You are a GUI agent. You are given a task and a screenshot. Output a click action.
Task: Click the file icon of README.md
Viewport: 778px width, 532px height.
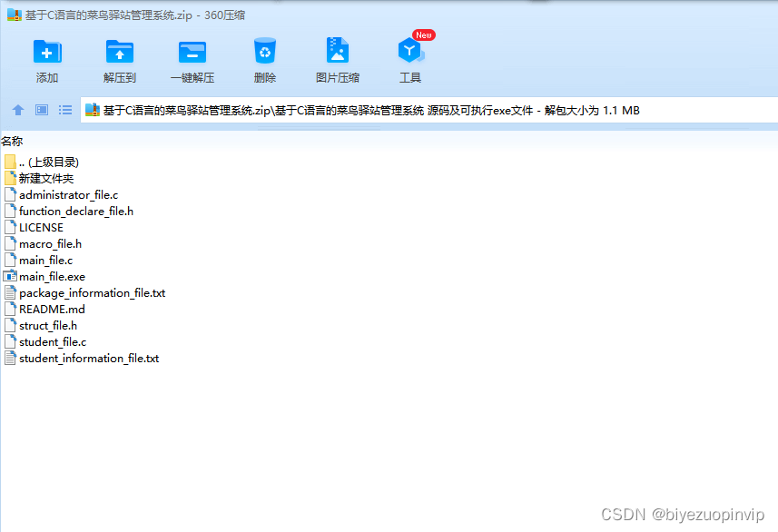(10, 310)
